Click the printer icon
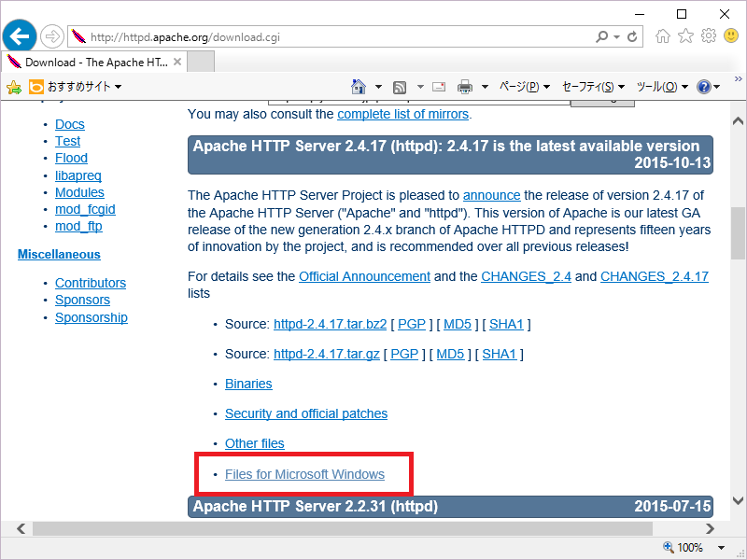The image size is (747, 560). (464, 87)
